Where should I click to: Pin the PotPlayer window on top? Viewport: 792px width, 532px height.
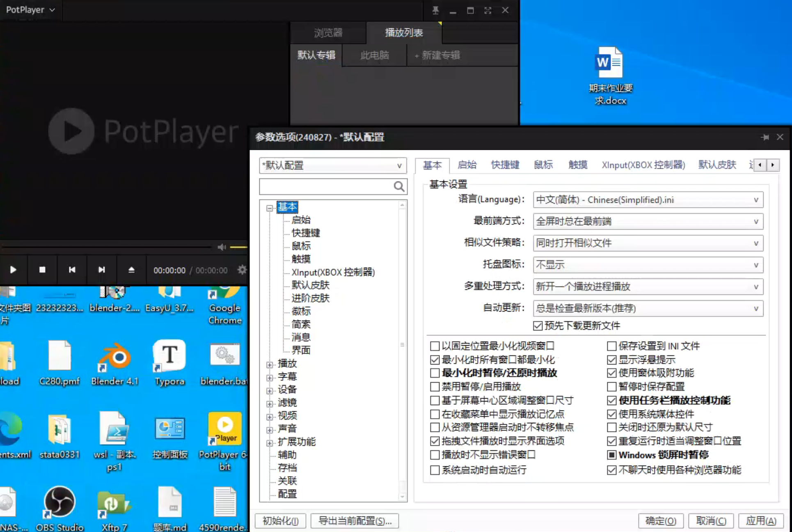(x=435, y=10)
